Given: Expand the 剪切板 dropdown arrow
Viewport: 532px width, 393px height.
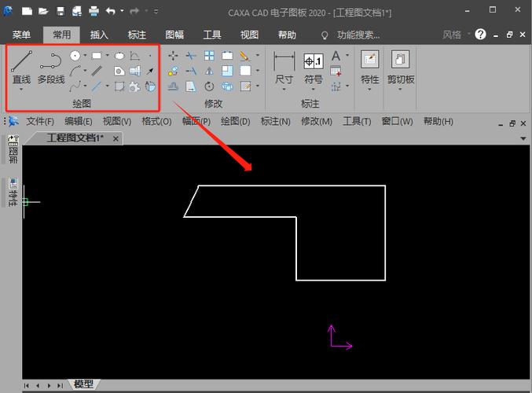Looking at the screenshot, I should (x=400, y=90).
